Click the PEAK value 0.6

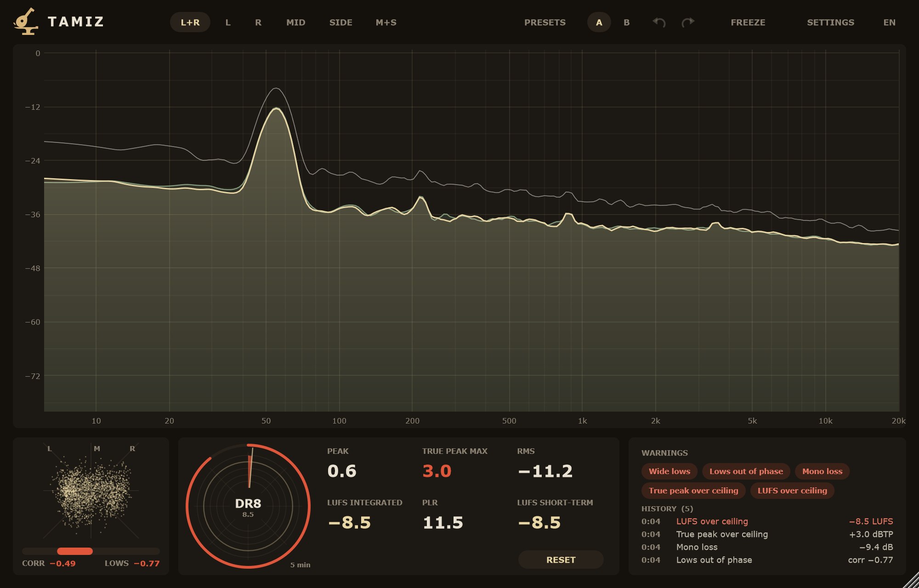coord(342,471)
